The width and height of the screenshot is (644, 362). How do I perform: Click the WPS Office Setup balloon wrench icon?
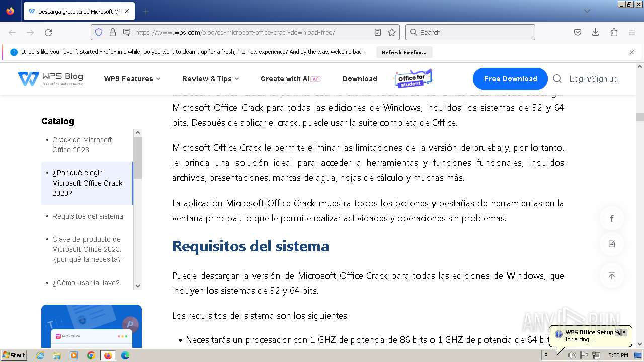pos(617,332)
